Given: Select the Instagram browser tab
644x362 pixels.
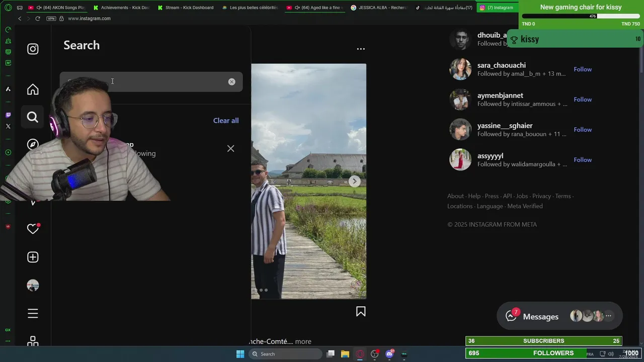Looking at the screenshot, I should click(497, 8).
